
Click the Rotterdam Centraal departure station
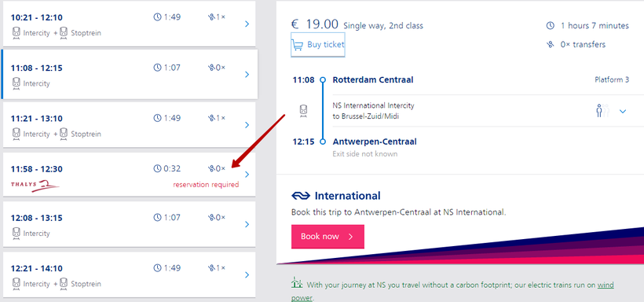click(x=373, y=79)
